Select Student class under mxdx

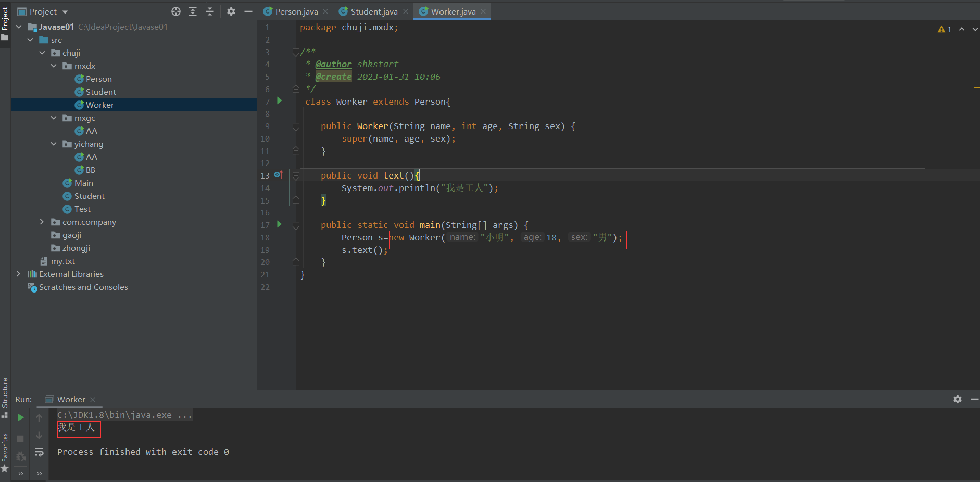96,92
